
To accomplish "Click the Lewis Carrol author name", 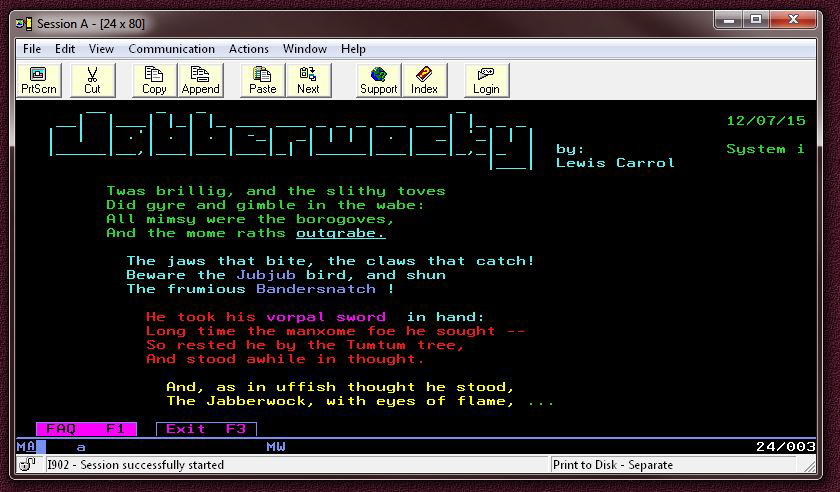I will coord(615,162).
